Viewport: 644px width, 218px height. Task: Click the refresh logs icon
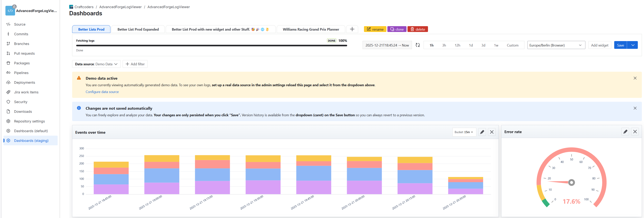point(418,45)
